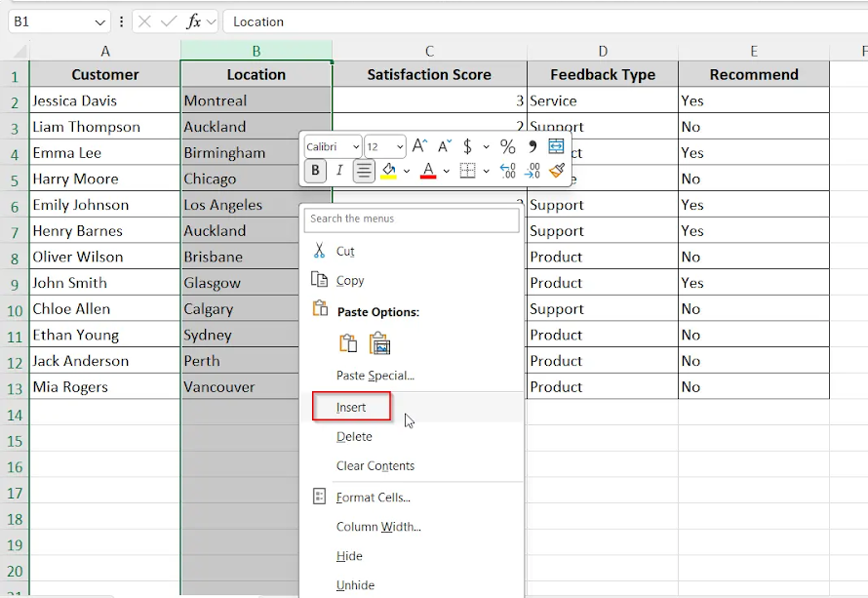Open the Calibri font dropdown
This screenshot has width=868, height=598.
(356, 147)
